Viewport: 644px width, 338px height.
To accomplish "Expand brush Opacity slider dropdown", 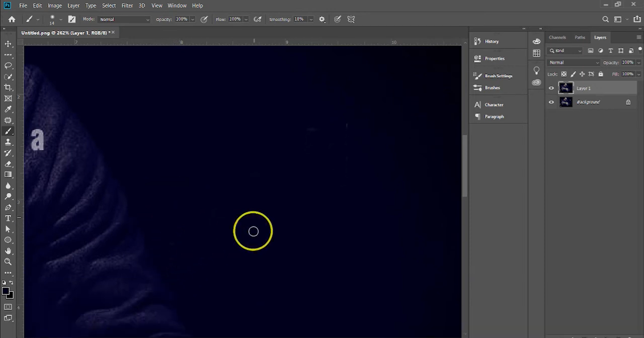I will point(192,19).
